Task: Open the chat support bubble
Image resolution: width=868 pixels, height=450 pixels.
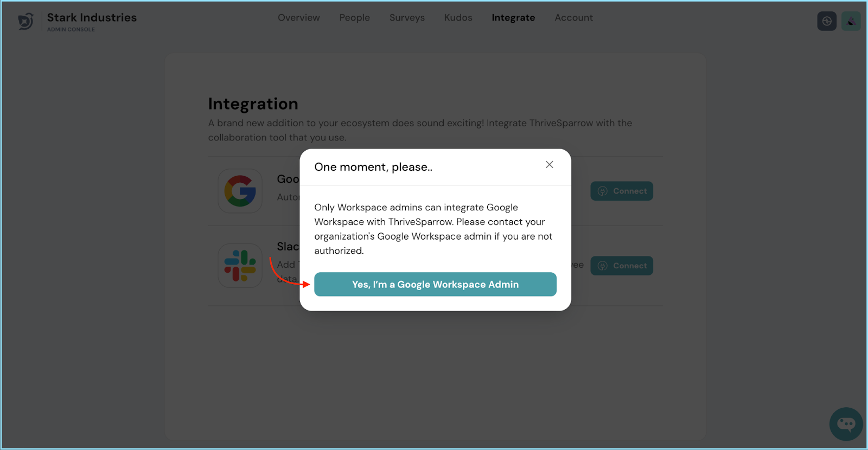Action: click(x=846, y=424)
